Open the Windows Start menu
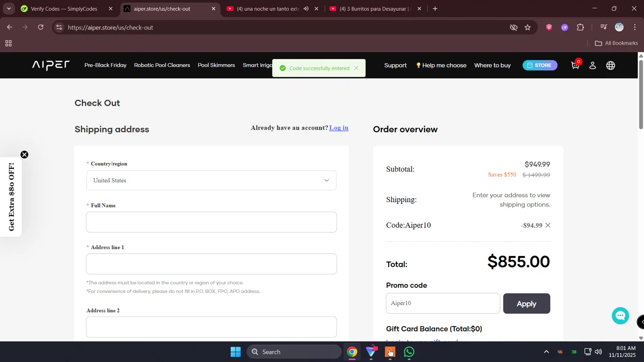The width and height of the screenshot is (644, 362). [x=236, y=352]
